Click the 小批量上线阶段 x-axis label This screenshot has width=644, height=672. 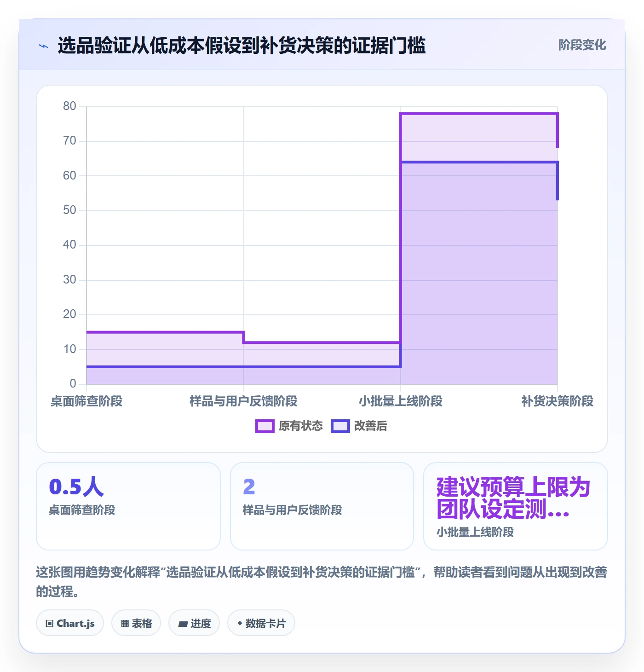[x=401, y=401]
